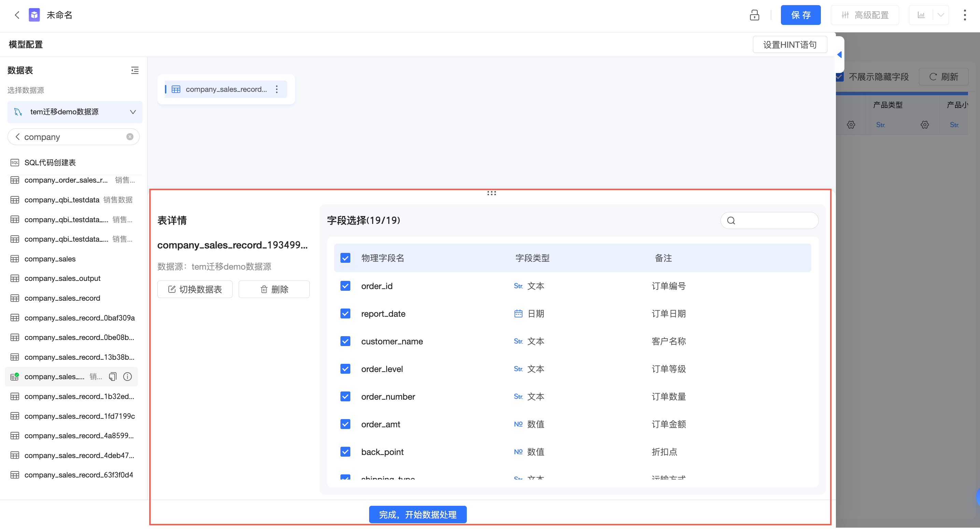Click the vertical more-options icon top right
Screen dimensions: 980x529
coord(964,15)
